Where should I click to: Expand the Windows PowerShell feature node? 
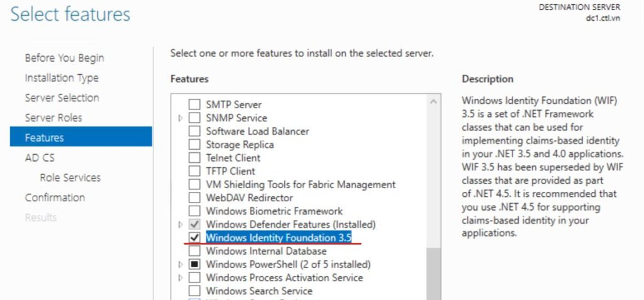[x=181, y=264]
